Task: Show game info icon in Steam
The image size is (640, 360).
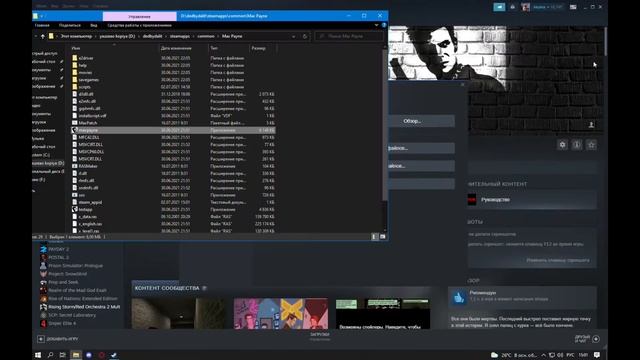Action: [x=577, y=144]
